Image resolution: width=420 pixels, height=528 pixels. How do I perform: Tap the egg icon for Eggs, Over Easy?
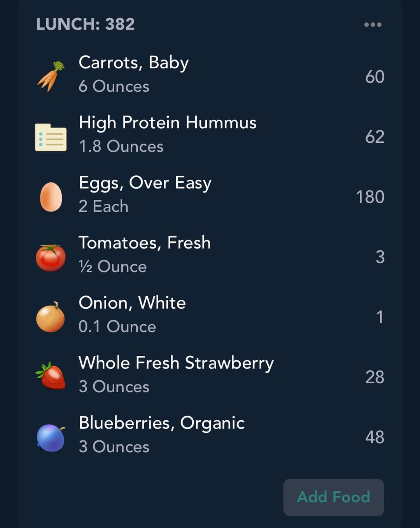[51, 197]
